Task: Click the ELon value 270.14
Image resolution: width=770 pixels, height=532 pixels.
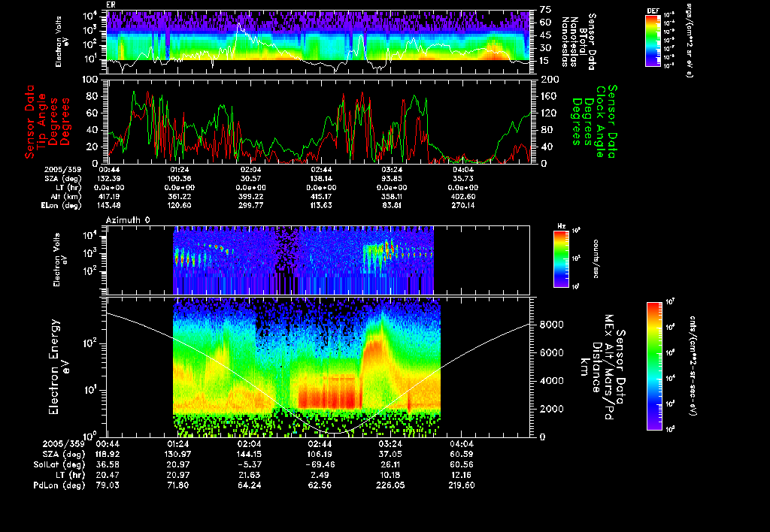Action: coord(462,205)
